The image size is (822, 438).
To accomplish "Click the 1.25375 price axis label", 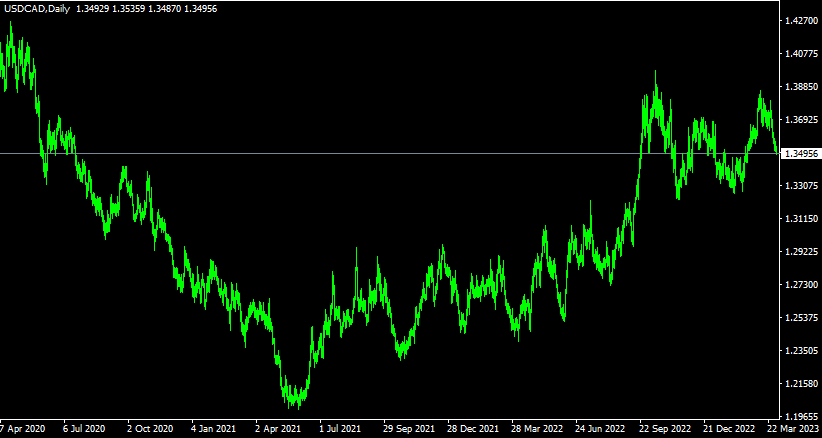I will coord(800,318).
